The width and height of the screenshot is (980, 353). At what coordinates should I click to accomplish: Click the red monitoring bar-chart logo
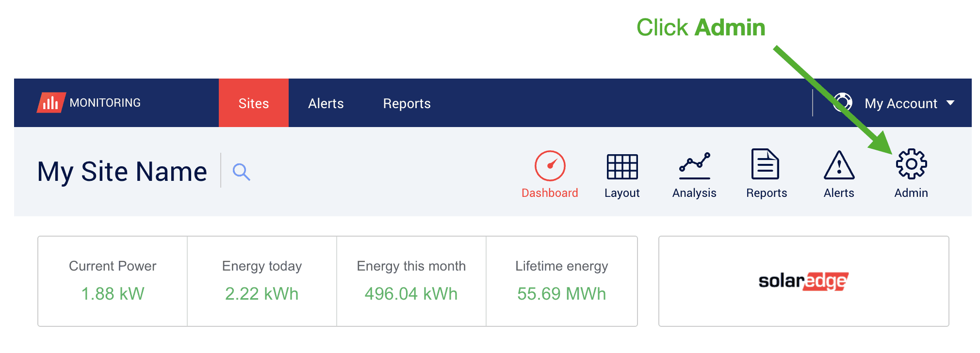click(51, 103)
